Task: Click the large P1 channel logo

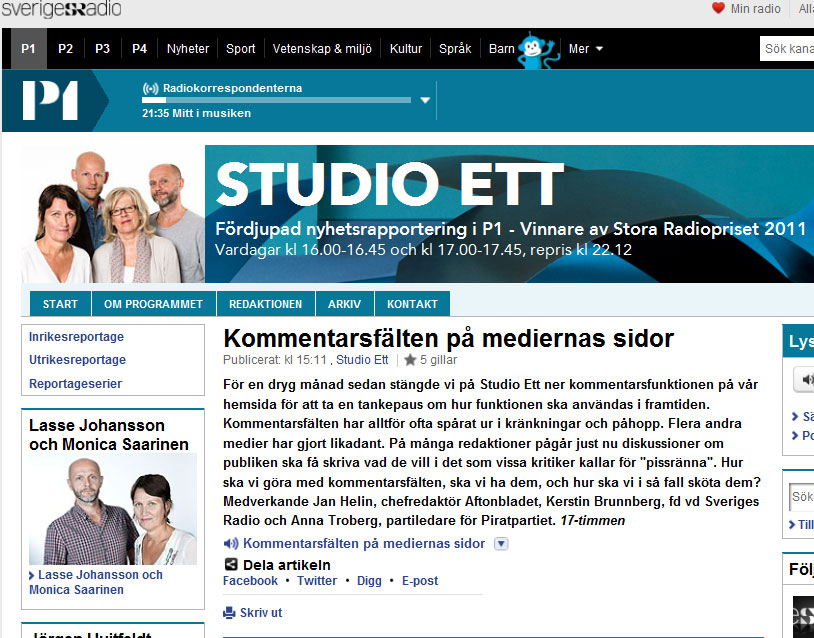Action: point(50,101)
